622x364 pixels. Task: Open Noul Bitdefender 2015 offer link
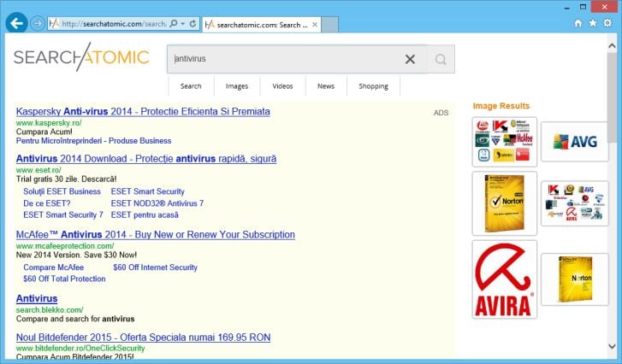coord(143,338)
